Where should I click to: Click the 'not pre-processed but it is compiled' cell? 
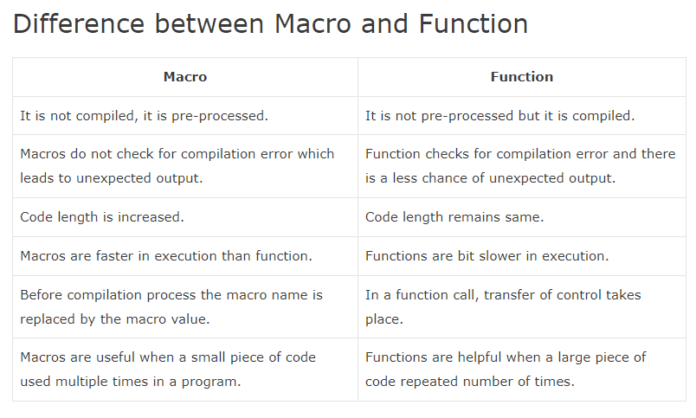coord(499,116)
